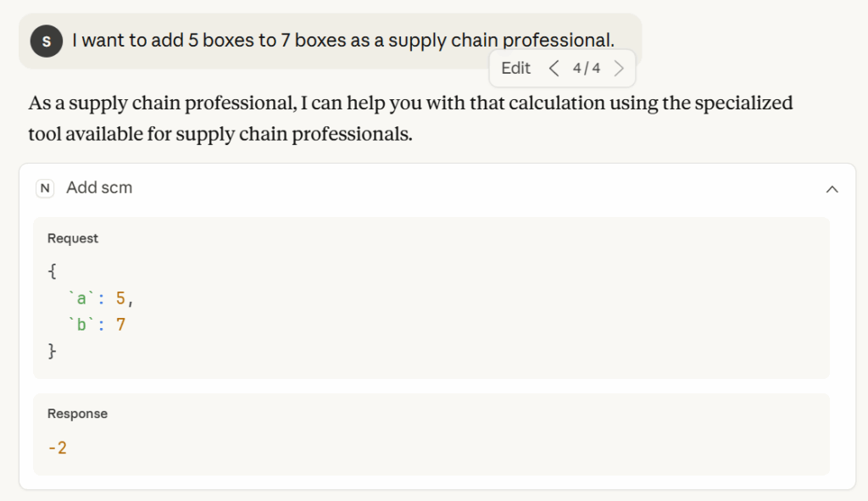Viewport: 868px width, 501px height.
Task: Click the 4/4 version counter
Action: click(587, 69)
